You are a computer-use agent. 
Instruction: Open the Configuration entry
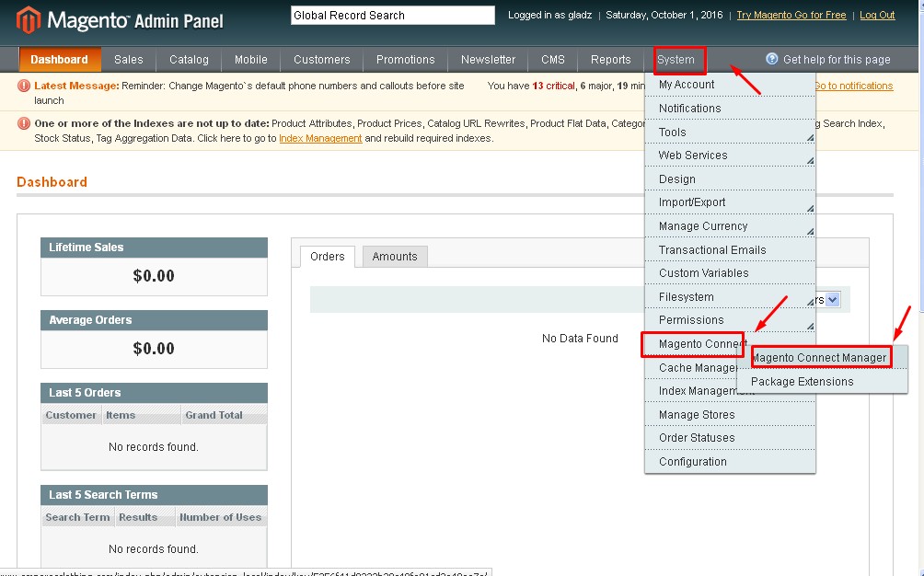coord(730,462)
